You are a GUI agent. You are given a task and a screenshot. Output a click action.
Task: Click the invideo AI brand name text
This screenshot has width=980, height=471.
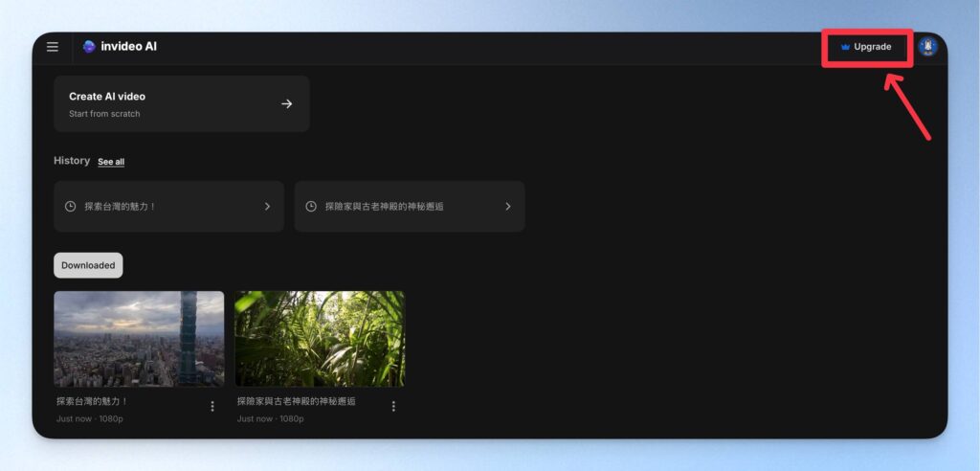pos(128,47)
